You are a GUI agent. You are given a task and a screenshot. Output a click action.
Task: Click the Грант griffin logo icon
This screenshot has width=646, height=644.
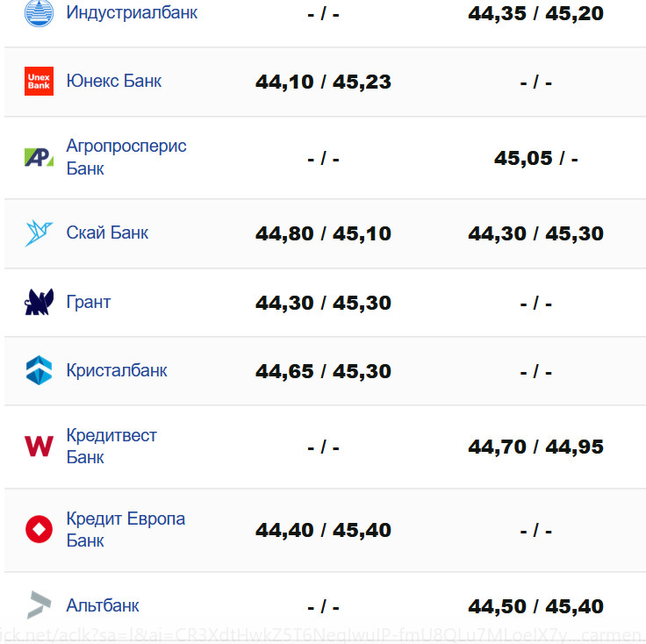coord(39,303)
